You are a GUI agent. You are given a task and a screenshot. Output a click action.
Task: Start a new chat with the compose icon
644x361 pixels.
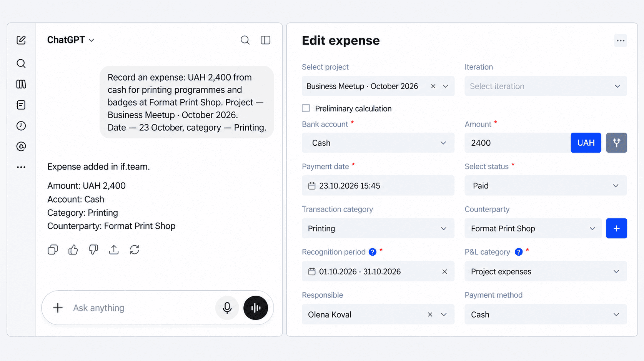(21, 40)
